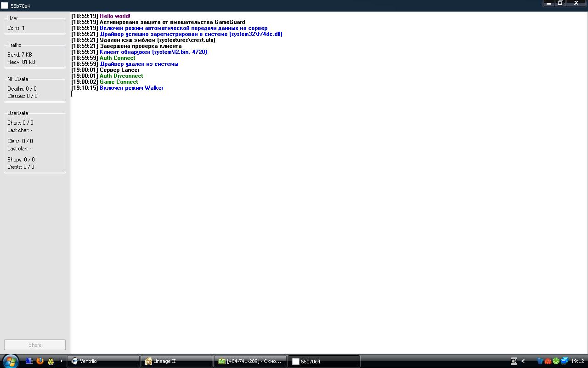Viewport: 588px width, 368px height.
Task: Click the GameGuard protection log line
Action: coord(158,22)
